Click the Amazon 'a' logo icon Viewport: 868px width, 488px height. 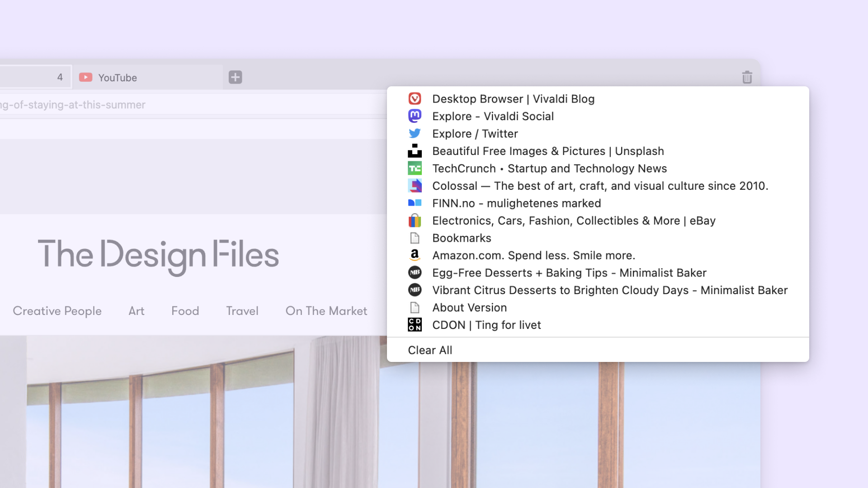click(415, 255)
